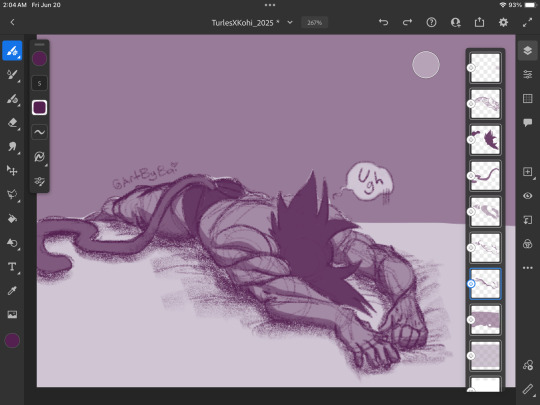Image resolution: width=540 pixels, height=405 pixels.
Task: Open the Help menu
Action: [431, 22]
